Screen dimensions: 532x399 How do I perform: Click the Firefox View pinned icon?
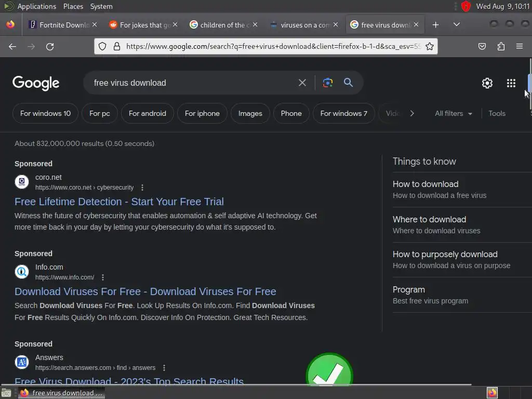(10, 24)
